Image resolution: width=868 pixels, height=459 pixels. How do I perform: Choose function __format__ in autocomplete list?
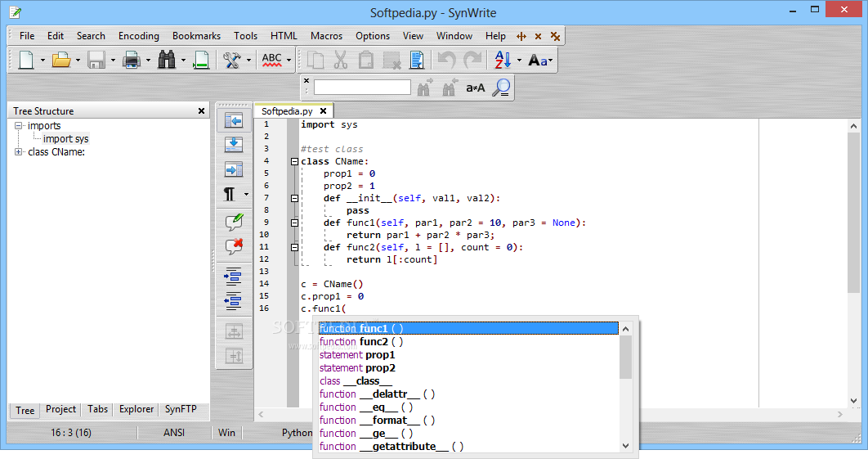click(x=469, y=421)
